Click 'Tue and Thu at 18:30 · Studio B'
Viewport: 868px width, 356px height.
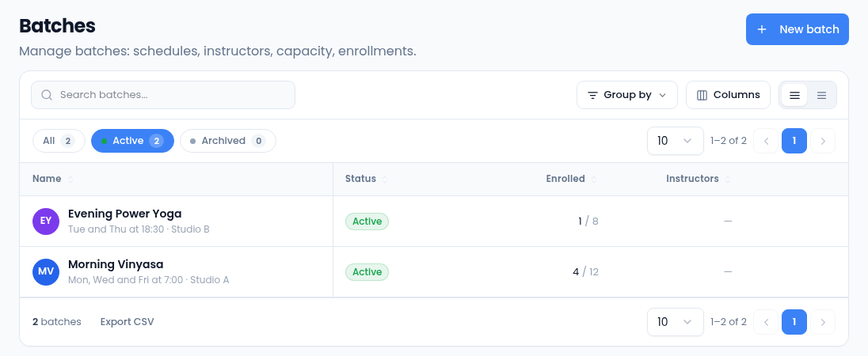pos(139,229)
